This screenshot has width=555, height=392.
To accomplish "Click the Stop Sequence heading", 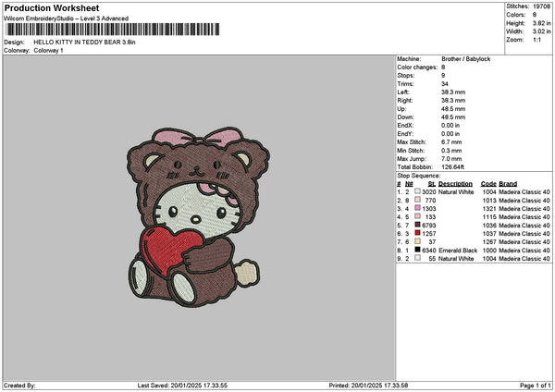I will click(x=419, y=176).
